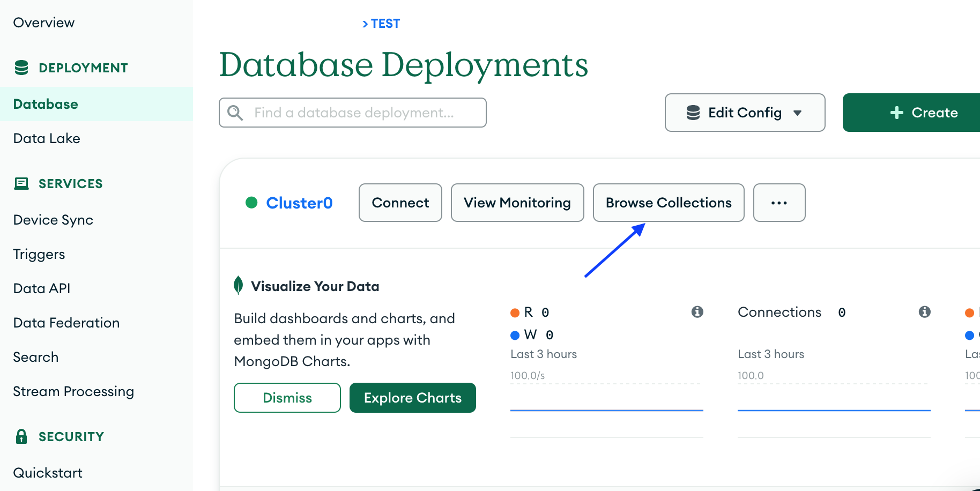Screen dimensions: 980x491
Task: Dismiss the Visualize Your Data card
Action: (x=287, y=398)
